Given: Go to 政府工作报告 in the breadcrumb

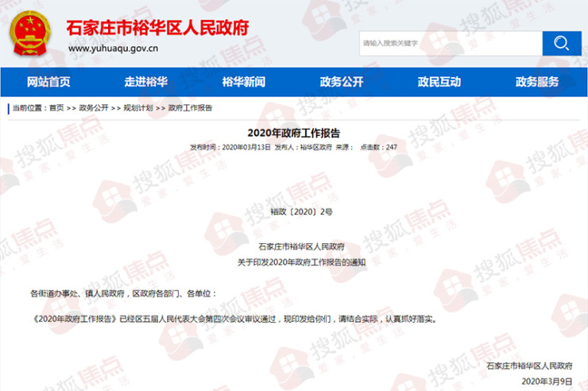Looking at the screenshot, I should pyautogui.click(x=190, y=108).
